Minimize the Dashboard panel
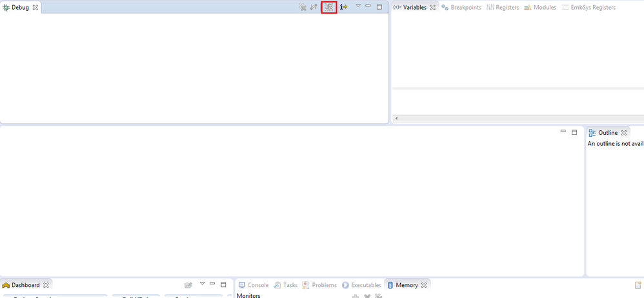 [x=212, y=283]
